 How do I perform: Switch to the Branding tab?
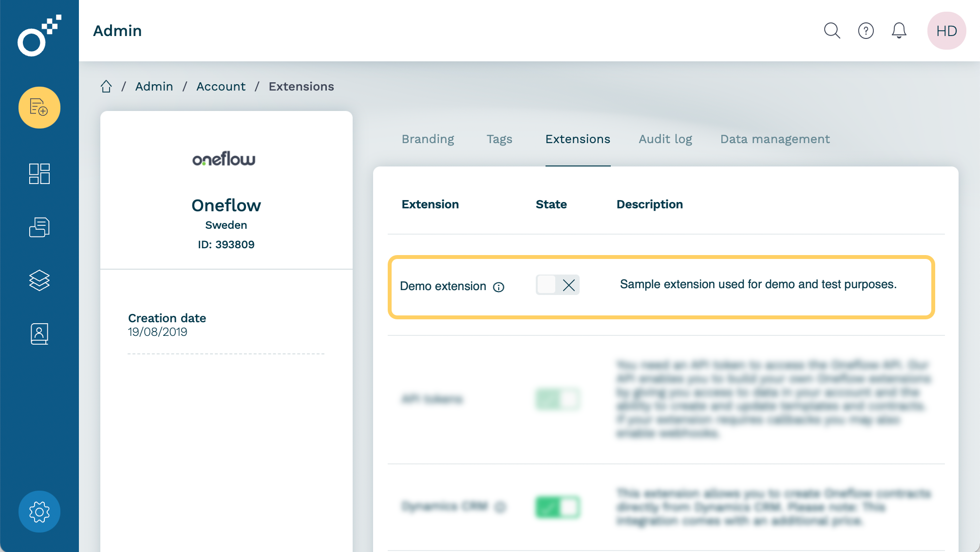pos(428,139)
